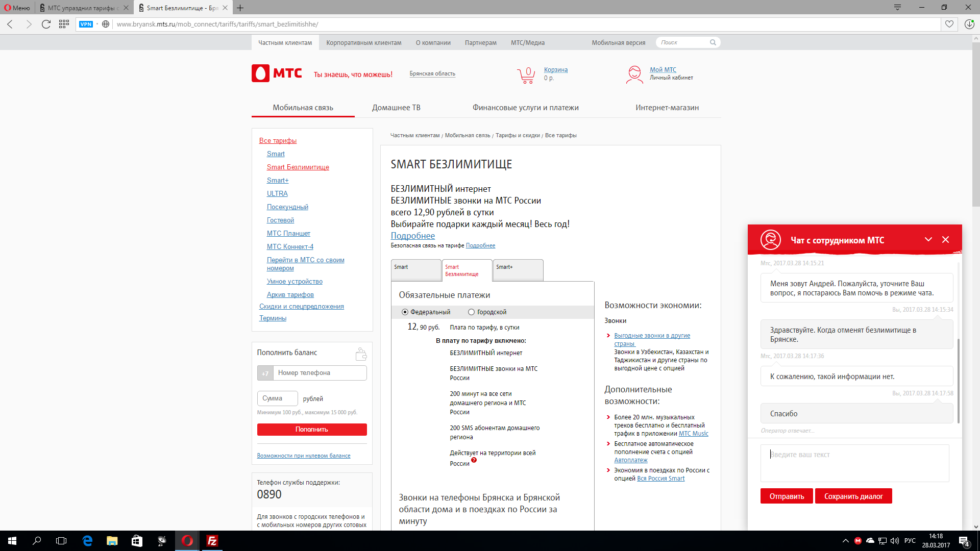
Task: Open the МТС Music link
Action: click(x=693, y=434)
